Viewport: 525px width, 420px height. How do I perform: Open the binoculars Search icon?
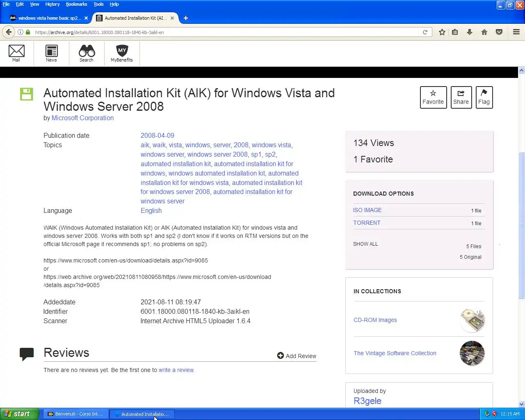(87, 53)
